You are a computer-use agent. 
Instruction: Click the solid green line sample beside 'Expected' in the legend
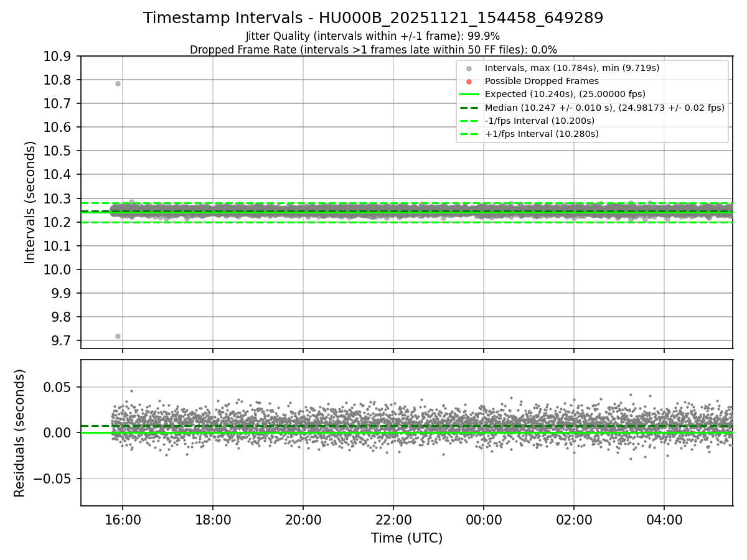coord(469,94)
